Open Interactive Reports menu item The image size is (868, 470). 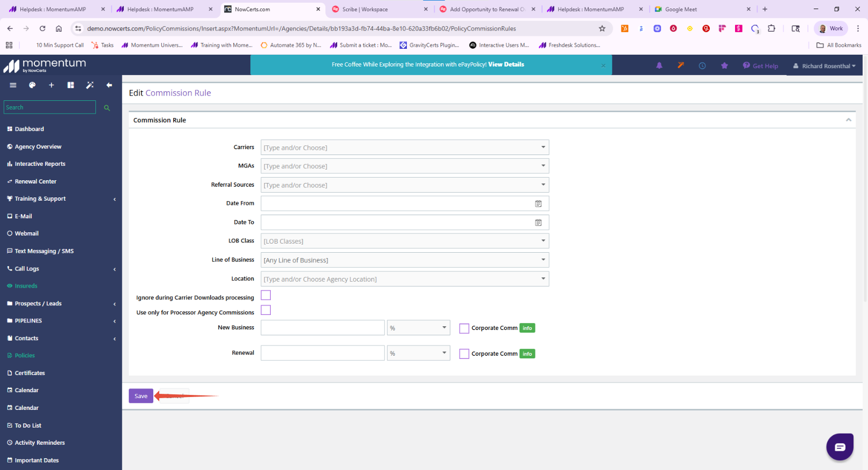pos(40,164)
